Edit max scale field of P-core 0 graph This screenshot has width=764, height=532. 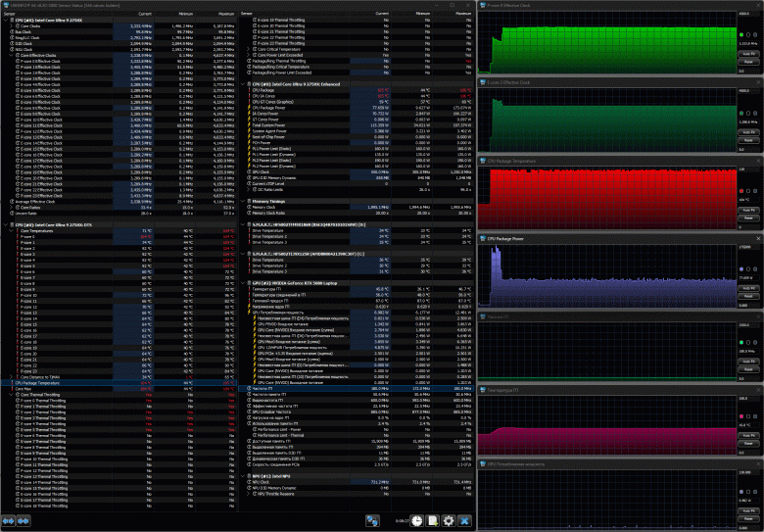[x=749, y=13]
